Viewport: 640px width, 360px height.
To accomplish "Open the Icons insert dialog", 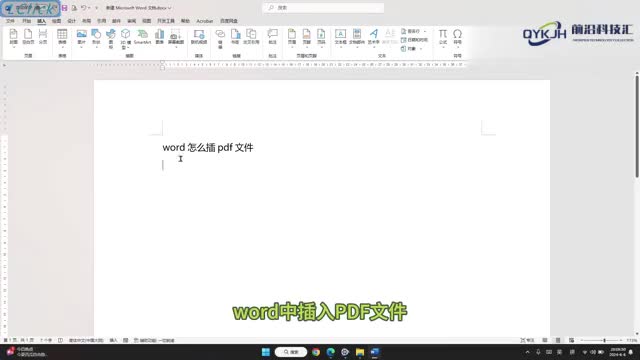I will [111, 39].
